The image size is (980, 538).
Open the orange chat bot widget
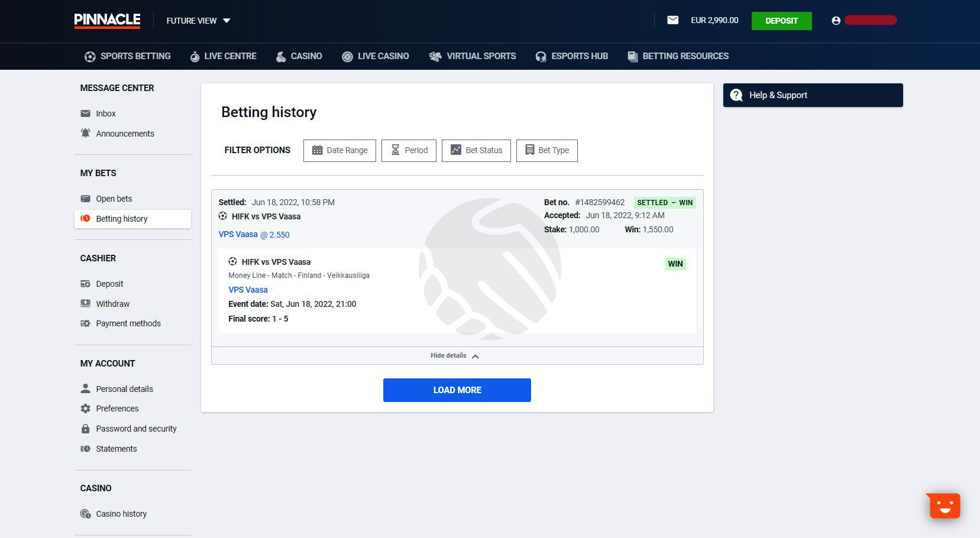point(943,505)
